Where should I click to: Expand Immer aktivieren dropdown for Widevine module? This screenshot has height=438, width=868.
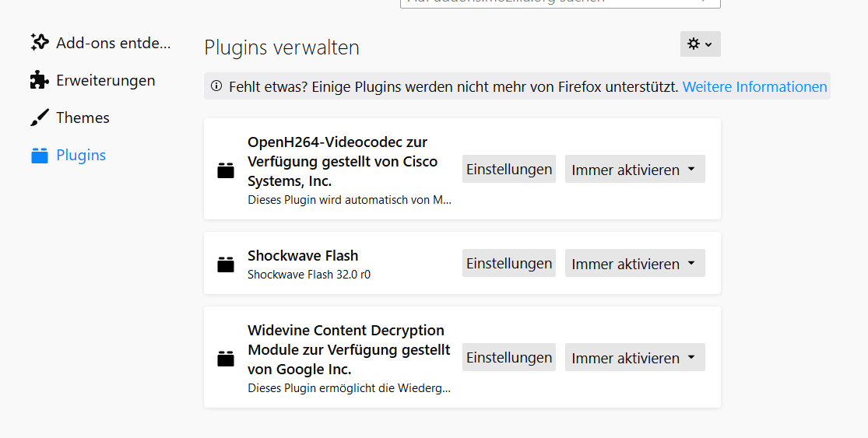point(635,357)
